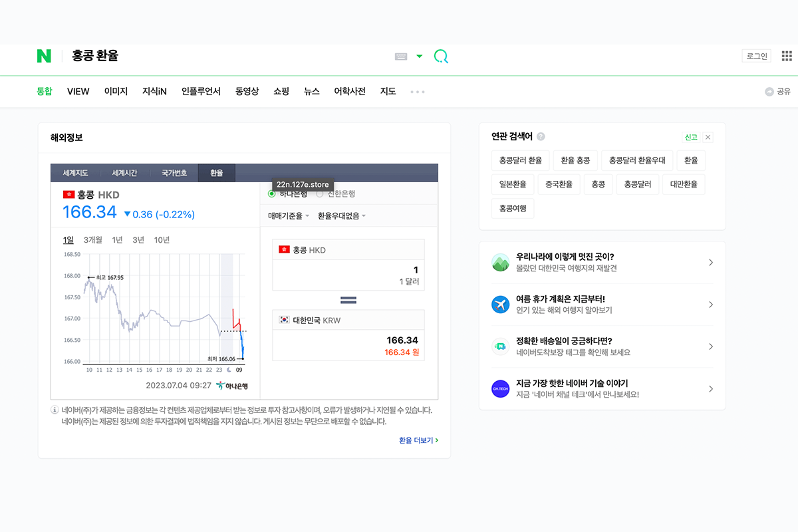Open the 환율 더보기 link
The height and width of the screenshot is (532, 798).
[x=418, y=440]
